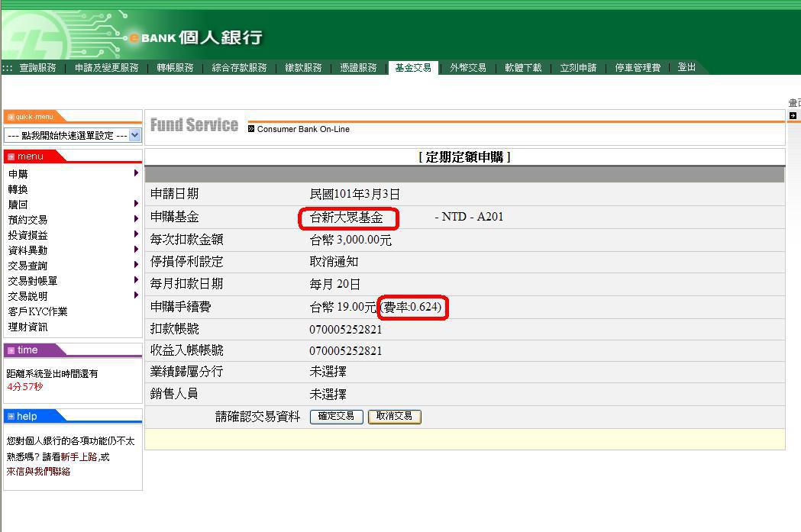Image resolution: width=801 pixels, height=532 pixels.
Task: Select 交易對帳單 in the side menu
Action: 33,282
